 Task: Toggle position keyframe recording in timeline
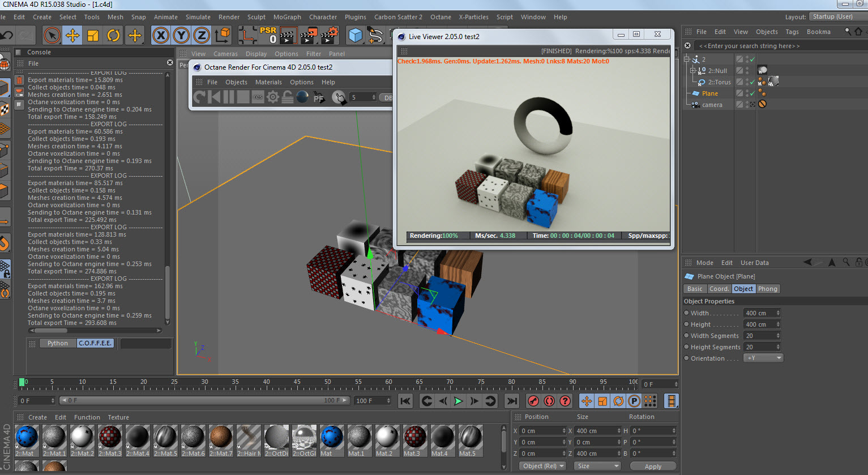point(587,401)
